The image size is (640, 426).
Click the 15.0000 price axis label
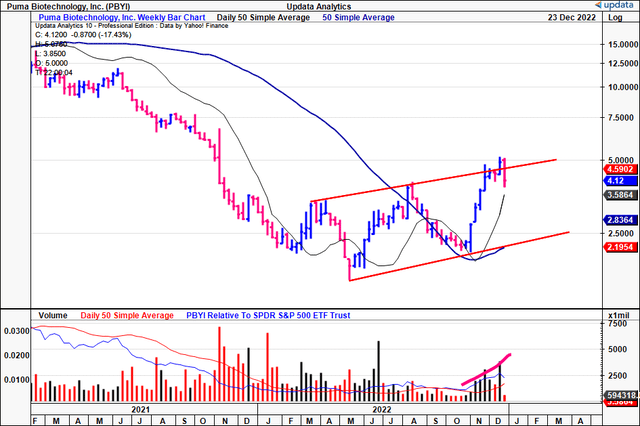[x=623, y=44]
